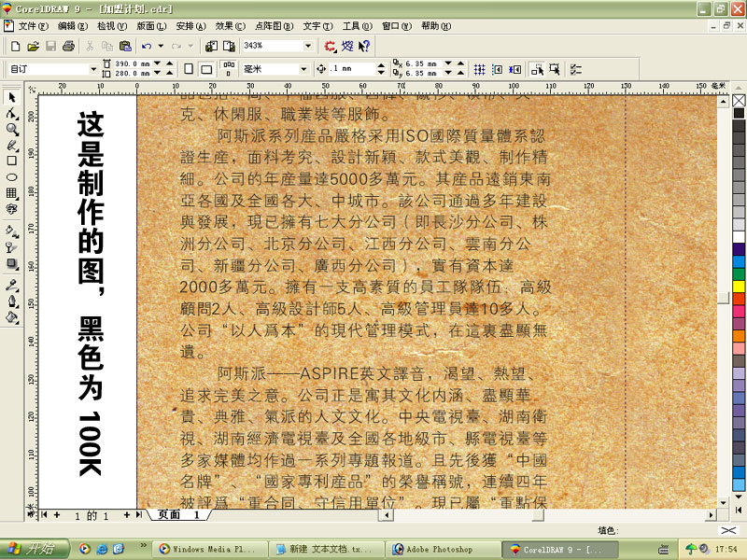Set page orientation to landscape
Image resolution: width=747 pixels, height=560 pixels.
[206, 69]
